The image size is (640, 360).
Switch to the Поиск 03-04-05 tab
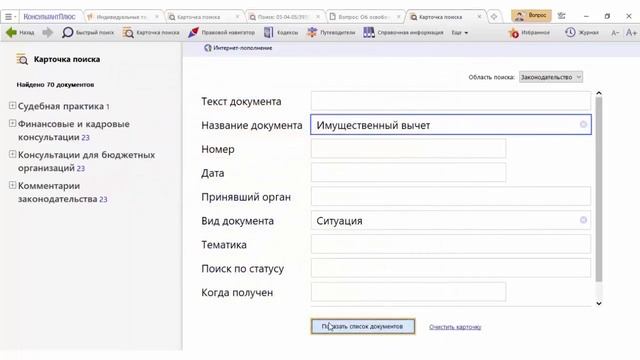283,17
